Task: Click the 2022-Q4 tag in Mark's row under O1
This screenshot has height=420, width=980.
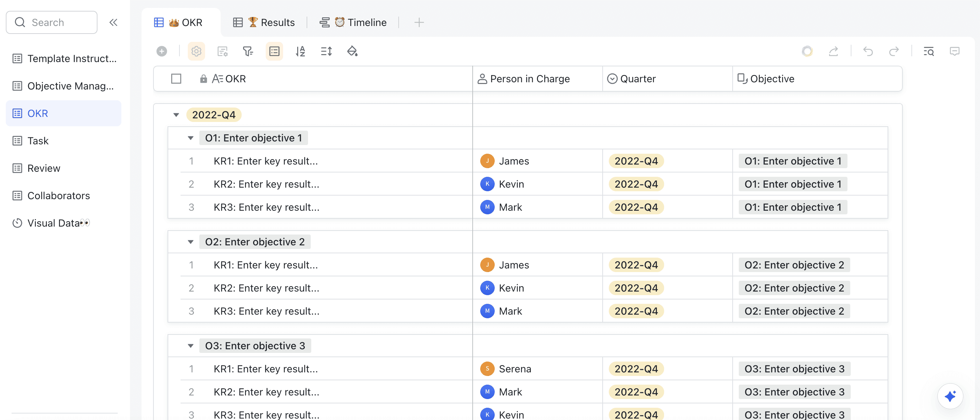Action: pos(636,207)
